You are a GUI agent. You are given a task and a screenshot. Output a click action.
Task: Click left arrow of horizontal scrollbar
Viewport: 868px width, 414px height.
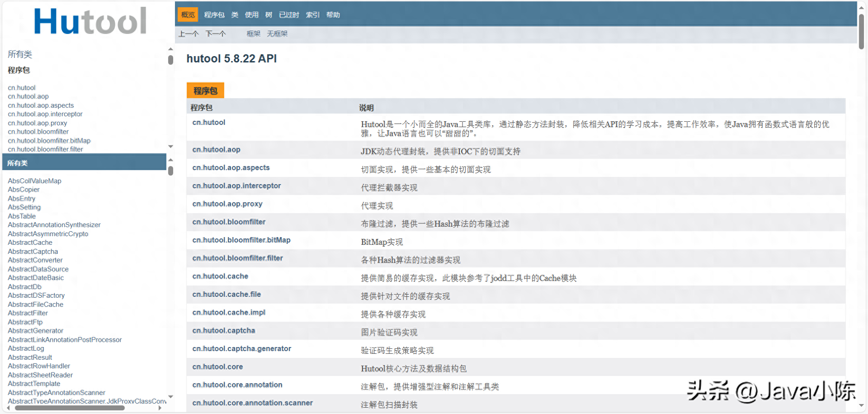click(8, 408)
